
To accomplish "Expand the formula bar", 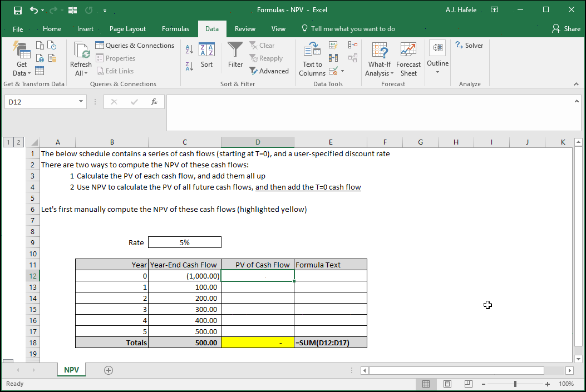I will click(577, 101).
